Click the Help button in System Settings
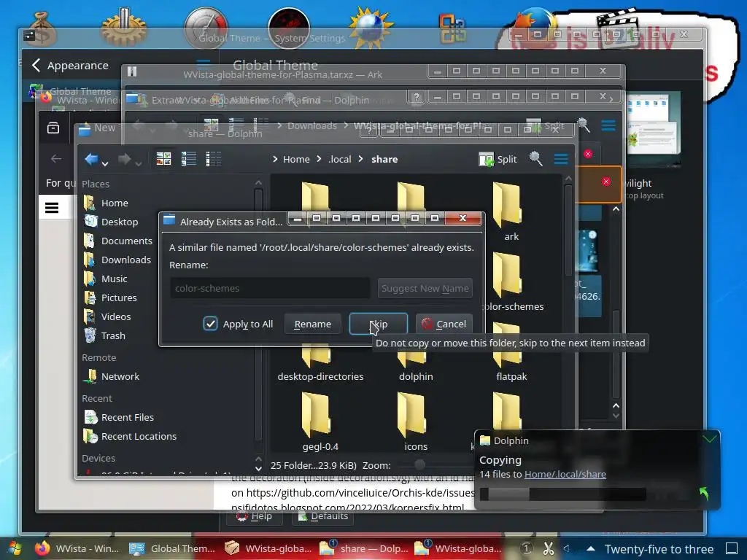Screen dimensions: 747x560 [255, 516]
